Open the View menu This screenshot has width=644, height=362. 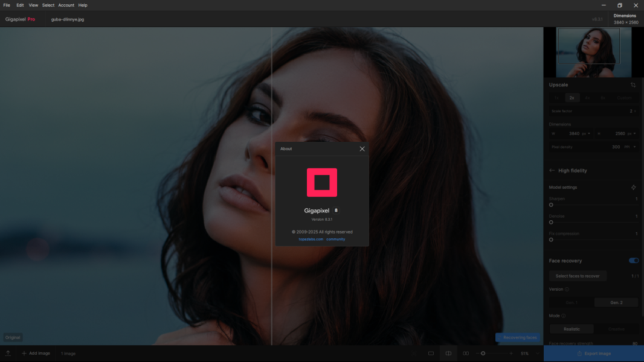tap(33, 5)
